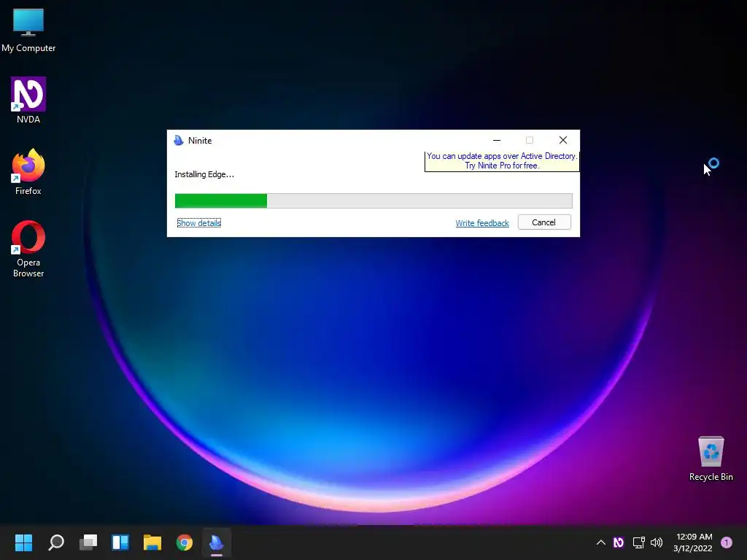Click Show details link in Ninite
Viewport: 747px width, 560px height.
pos(198,223)
